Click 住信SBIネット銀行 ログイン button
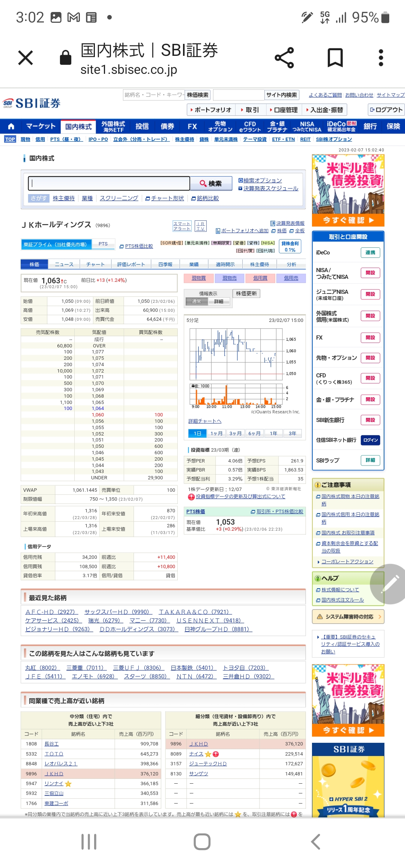405x868 pixels. 370,440
